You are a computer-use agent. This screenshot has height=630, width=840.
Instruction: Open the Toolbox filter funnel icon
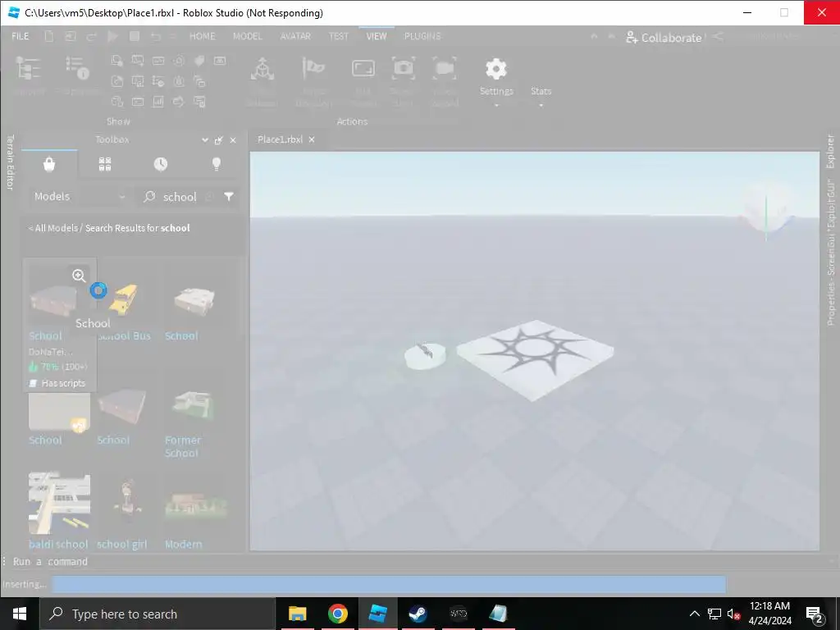(x=229, y=197)
